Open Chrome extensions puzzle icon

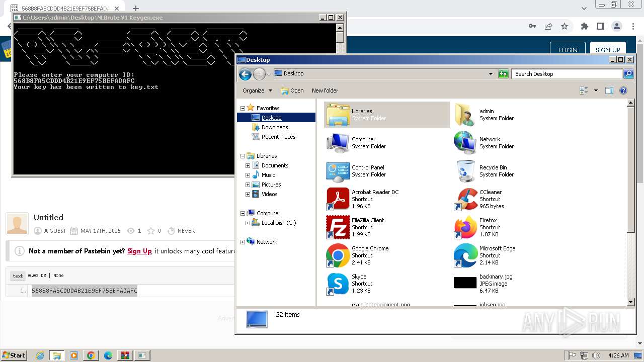click(584, 26)
